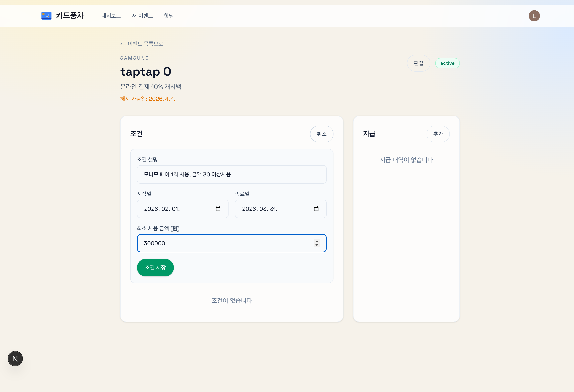
Task: Cancel condition form with 취소 button
Action: 321,134
